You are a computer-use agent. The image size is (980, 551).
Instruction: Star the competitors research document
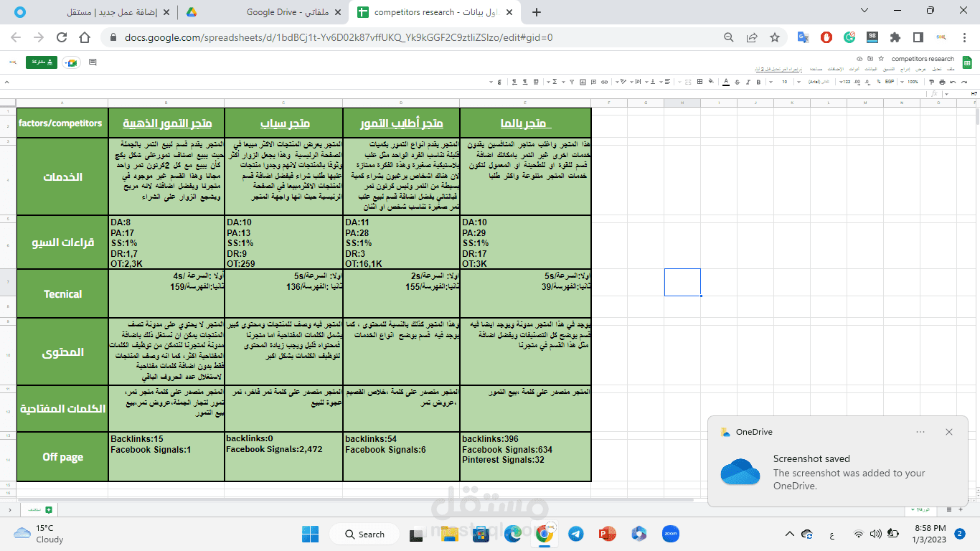click(x=882, y=59)
